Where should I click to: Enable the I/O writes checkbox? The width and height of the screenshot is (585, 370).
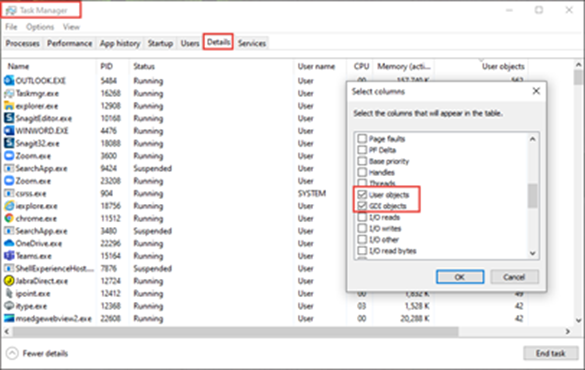pos(362,228)
